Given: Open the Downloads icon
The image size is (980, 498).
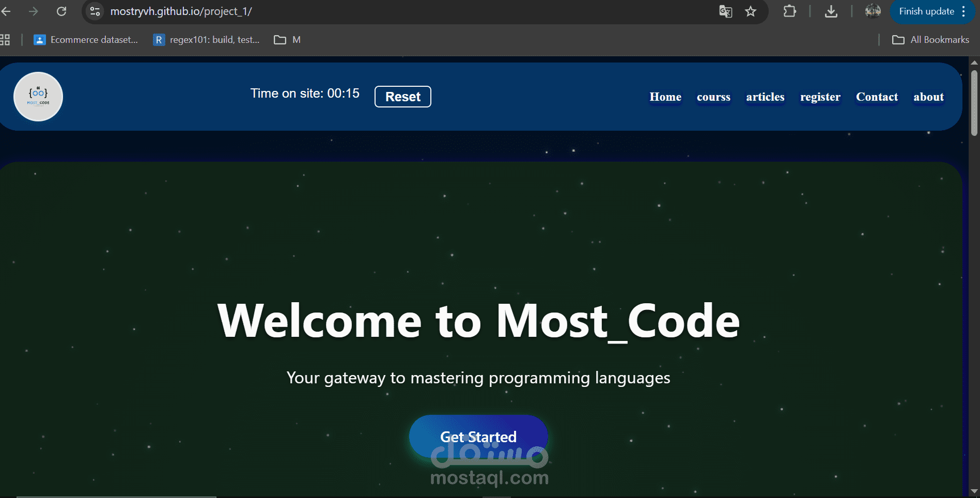Looking at the screenshot, I should (831, 11).
